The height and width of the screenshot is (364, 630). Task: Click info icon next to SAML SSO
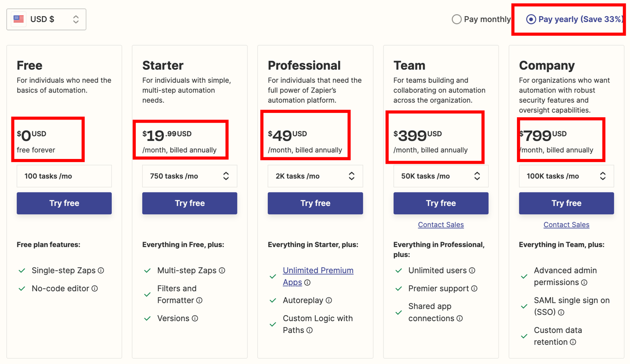(561, 312)
